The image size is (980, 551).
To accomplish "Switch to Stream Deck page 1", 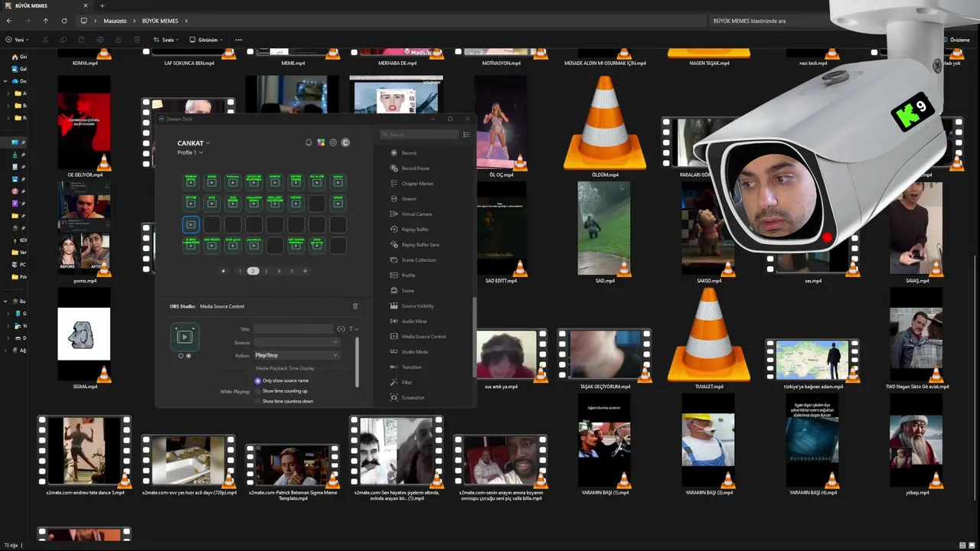I will pos(240,271).
